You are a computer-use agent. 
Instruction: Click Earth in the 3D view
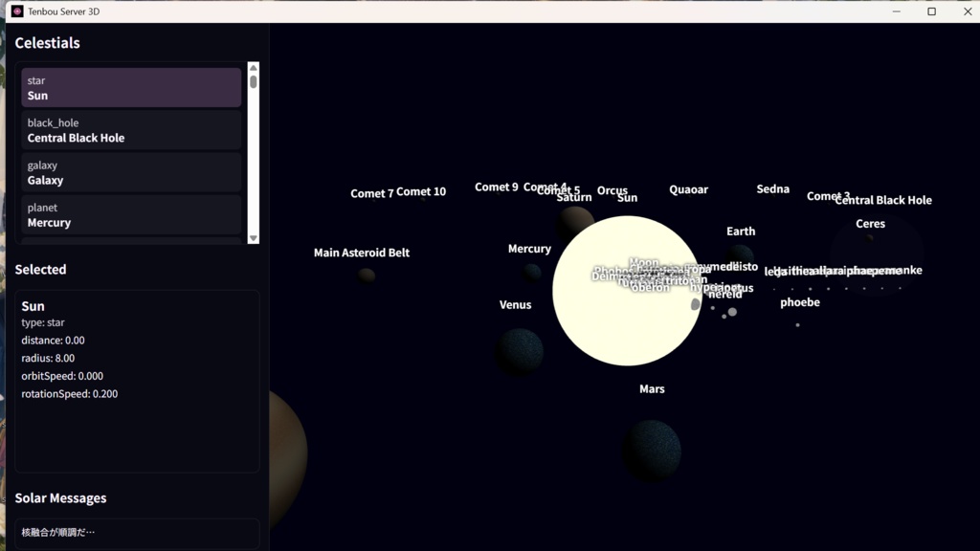click(741, 231)
